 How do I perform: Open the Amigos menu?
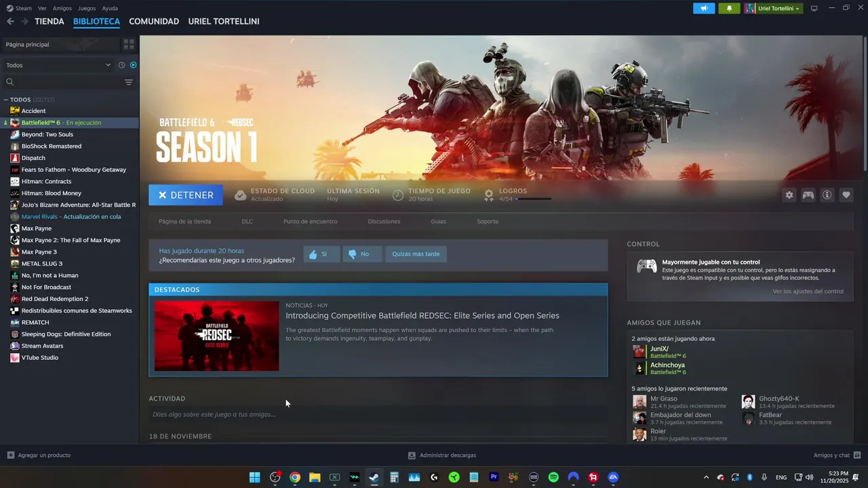tap(62, 8)
